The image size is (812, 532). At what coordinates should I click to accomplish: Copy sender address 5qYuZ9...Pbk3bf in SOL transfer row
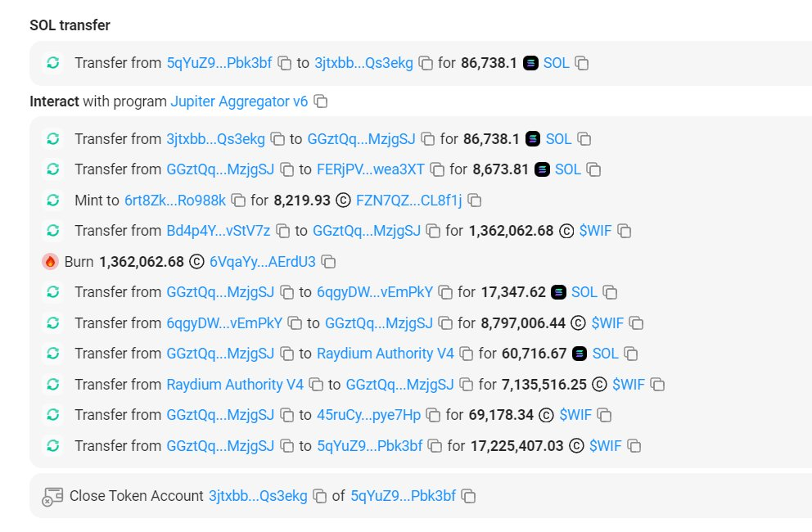click(x=284, y=63)
